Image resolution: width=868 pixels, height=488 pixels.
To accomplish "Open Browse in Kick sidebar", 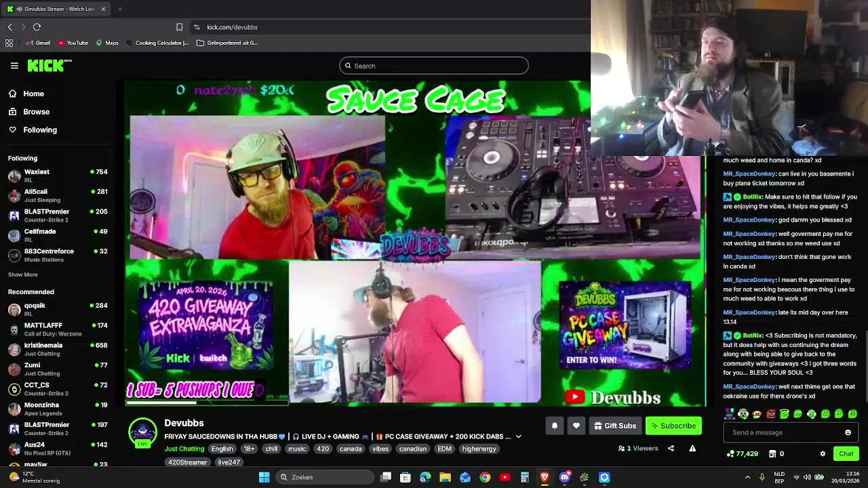I will point(29,112).
